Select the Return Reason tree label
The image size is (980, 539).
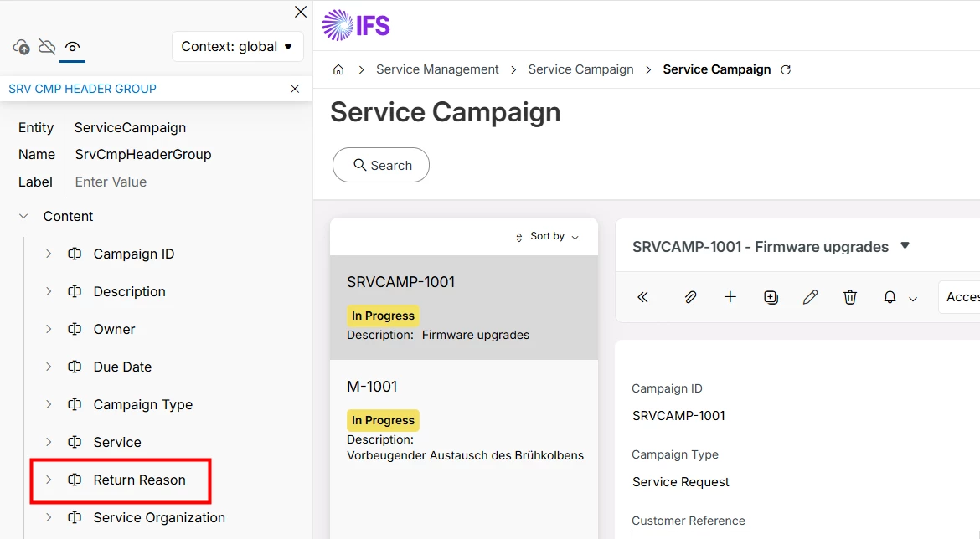point(139,480)
